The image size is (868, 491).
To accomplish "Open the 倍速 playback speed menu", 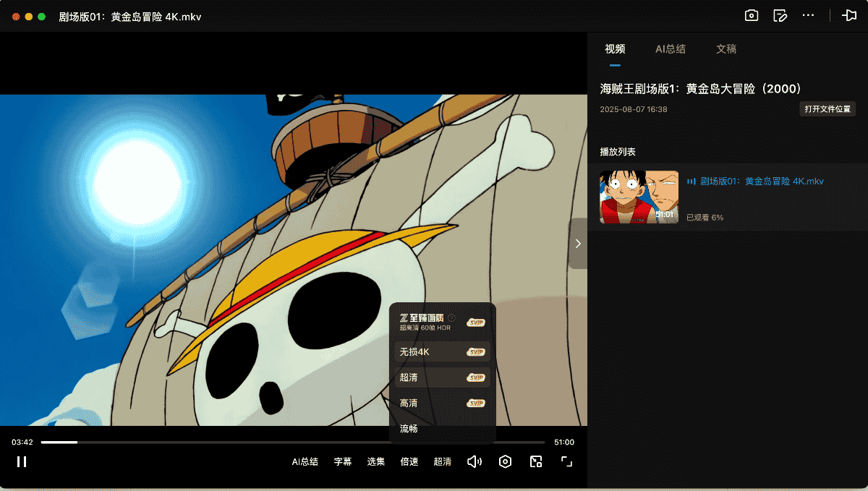I will click(x=409, y=461).
